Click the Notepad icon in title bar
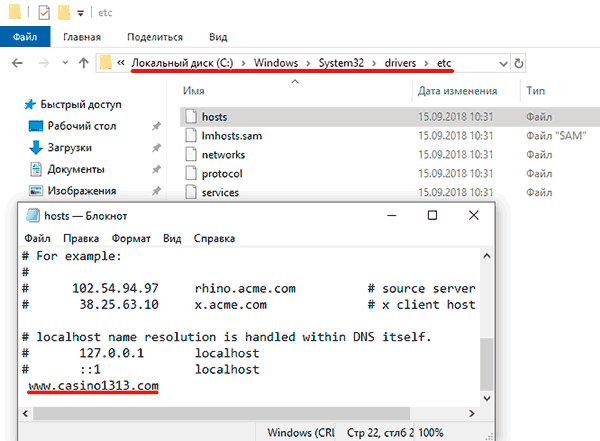This screenshot has width=600, height=441. coord(33,216)
